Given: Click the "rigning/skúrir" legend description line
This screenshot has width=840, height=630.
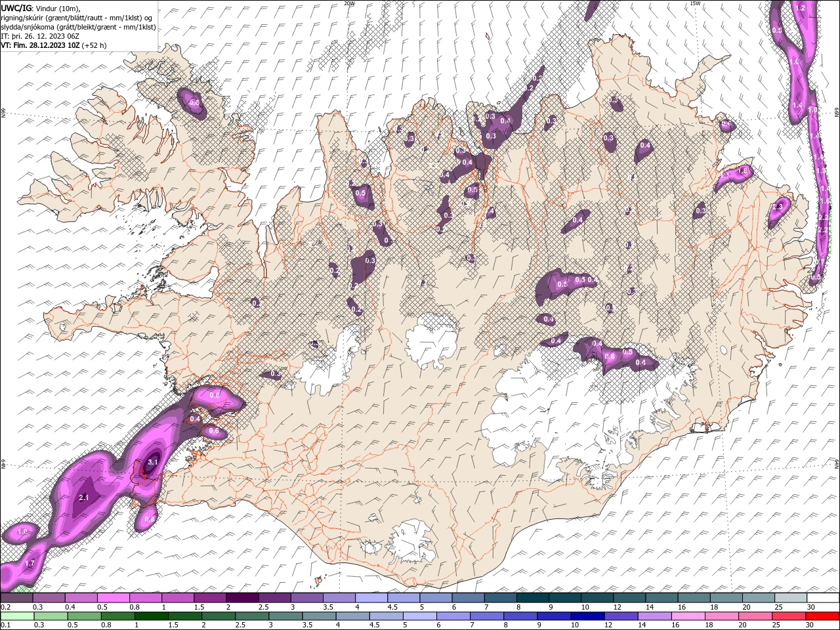Looking at the screenshot, I should (x=77, y=17).
